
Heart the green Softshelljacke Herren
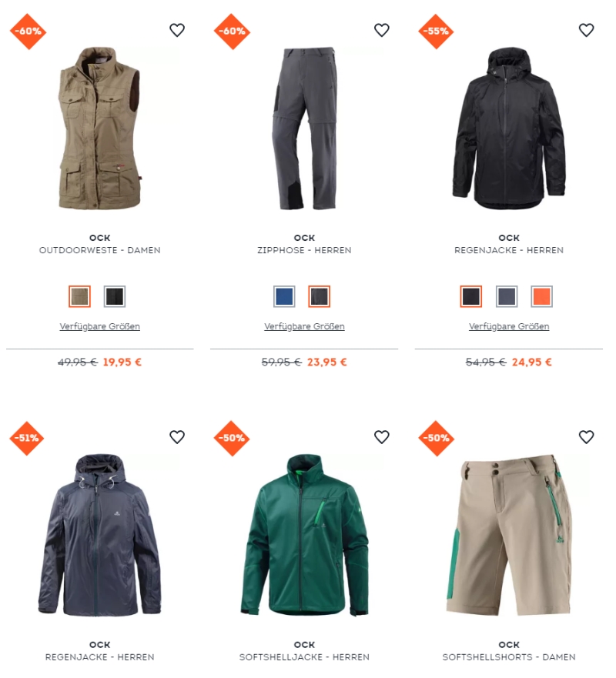(382, 437)
